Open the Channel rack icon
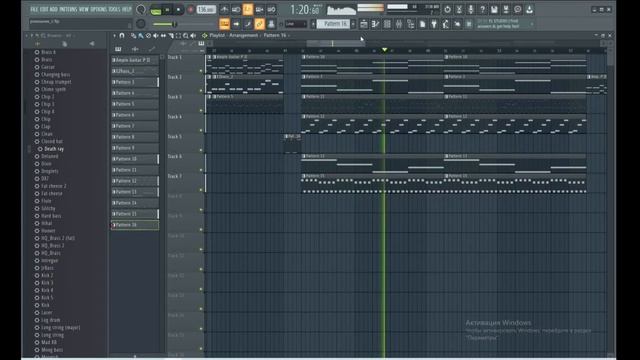 387,24
